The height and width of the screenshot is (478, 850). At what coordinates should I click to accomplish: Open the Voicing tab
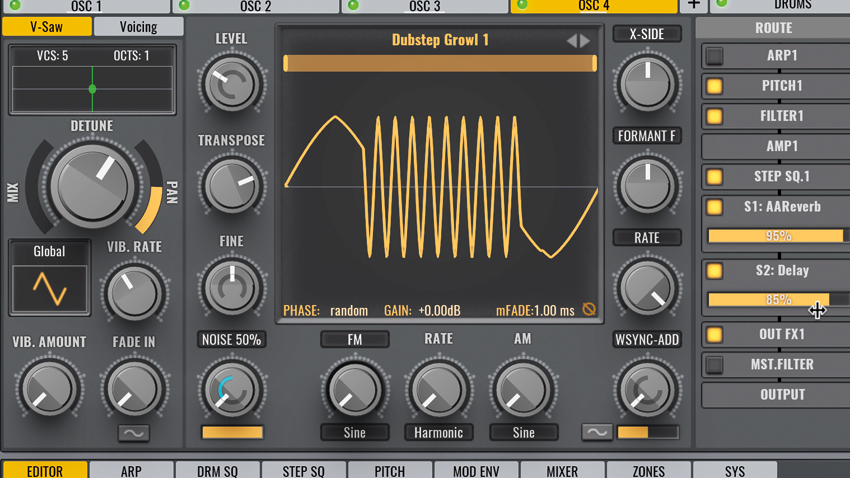coord(138,27)
